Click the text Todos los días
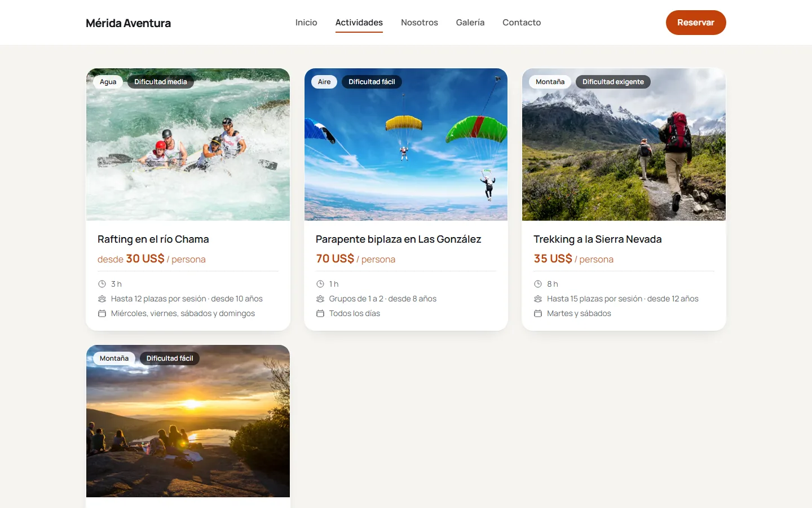The width and height of the screenshot is (812, 508). click(355, 313)
